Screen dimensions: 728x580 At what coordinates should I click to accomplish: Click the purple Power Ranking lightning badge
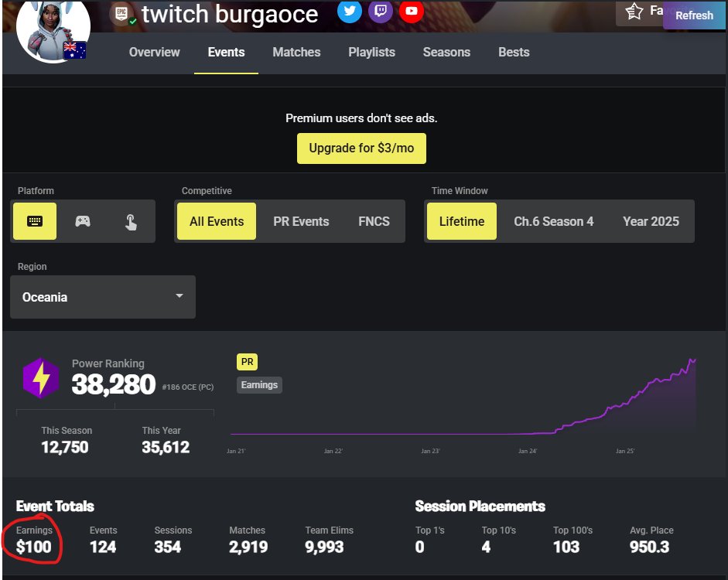pos(41,378)
